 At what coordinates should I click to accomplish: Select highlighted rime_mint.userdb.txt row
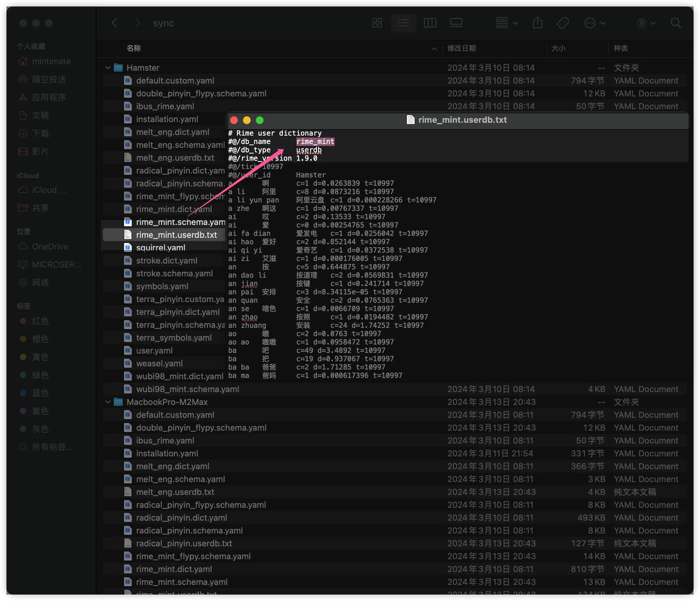click(x=164, y=234)
